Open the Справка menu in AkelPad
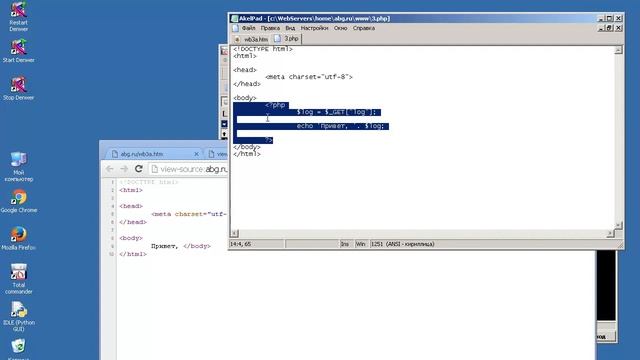640x360 pixels. tap(364, 28)
